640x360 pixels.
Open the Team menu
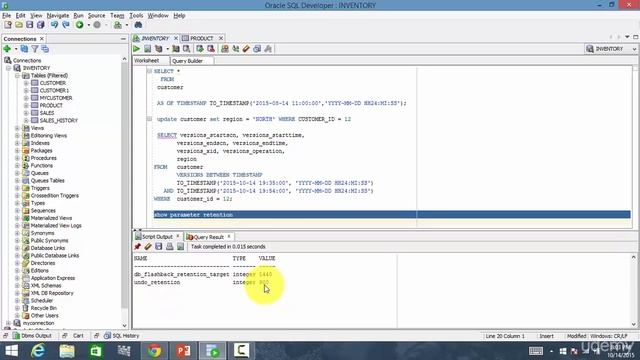click(117, 16)
